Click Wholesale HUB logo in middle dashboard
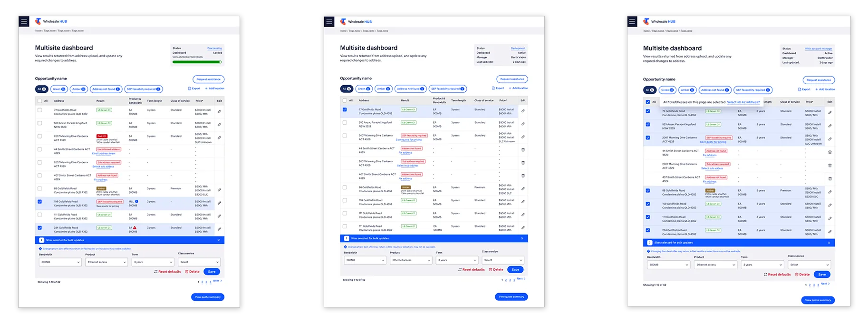 pos(356,21)
